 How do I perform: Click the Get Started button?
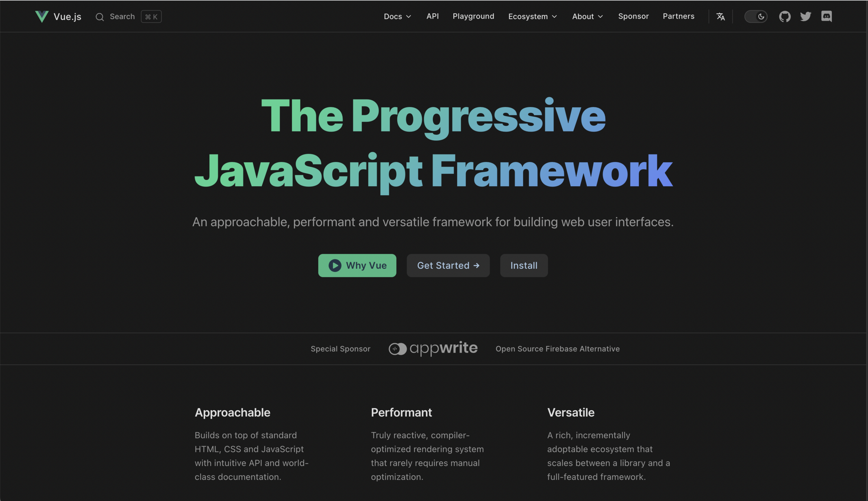click(x=448, y=265)
